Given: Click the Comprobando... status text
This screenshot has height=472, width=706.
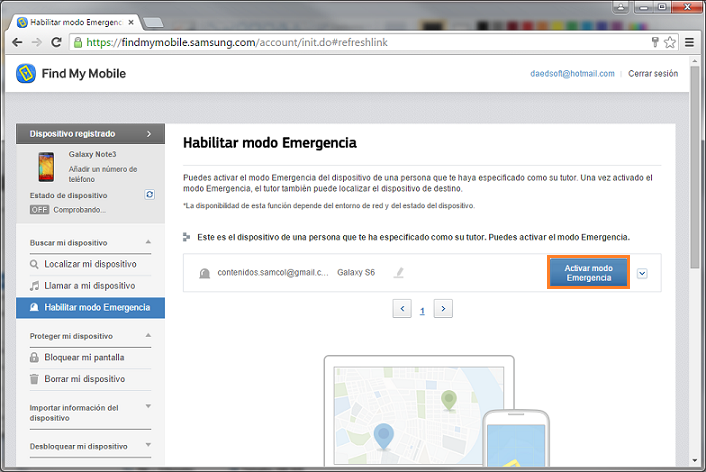Looking at the screenshot, I should coord(80,210).
